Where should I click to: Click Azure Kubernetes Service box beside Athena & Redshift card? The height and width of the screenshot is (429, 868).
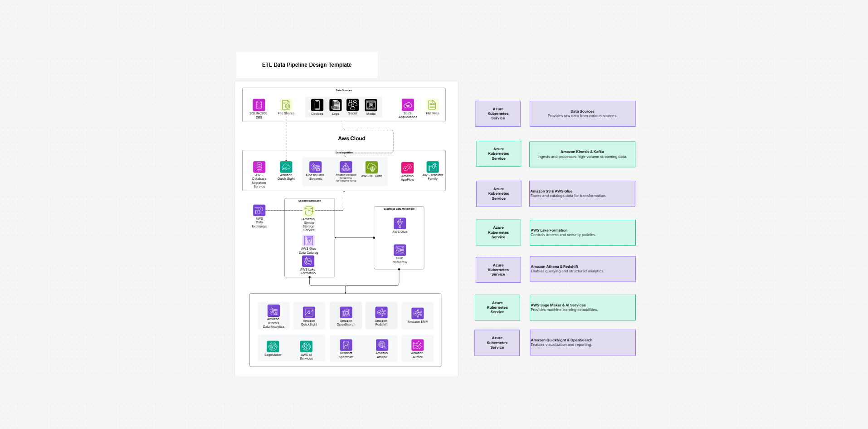click(498, 270)
